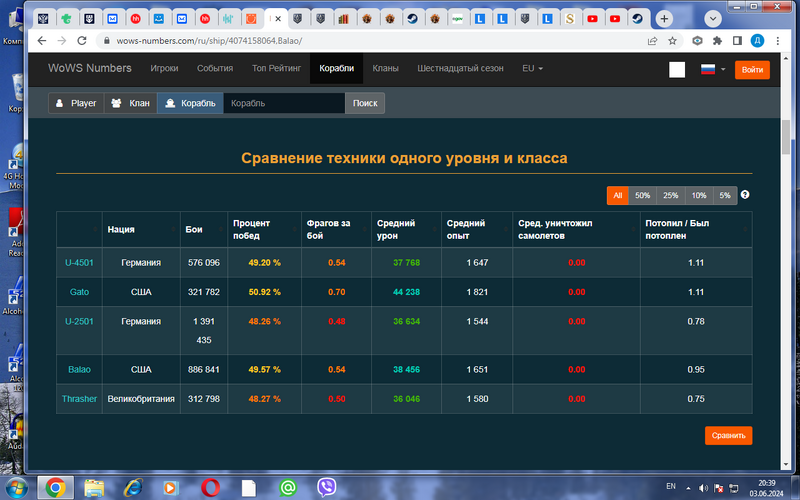Open the green @ mail agent icon
The width and height of the screenshot is (800, 500).
288,488
